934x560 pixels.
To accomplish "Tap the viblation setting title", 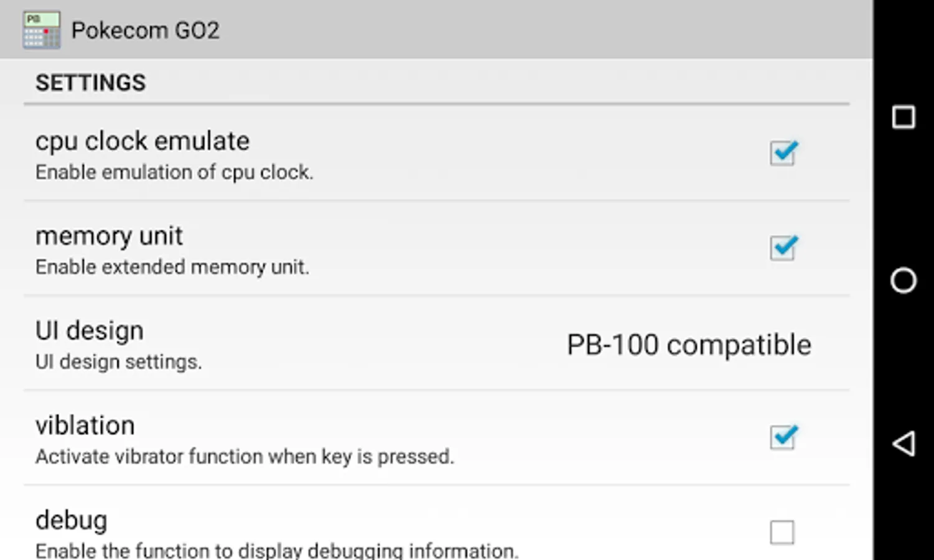I will (85, 426).
